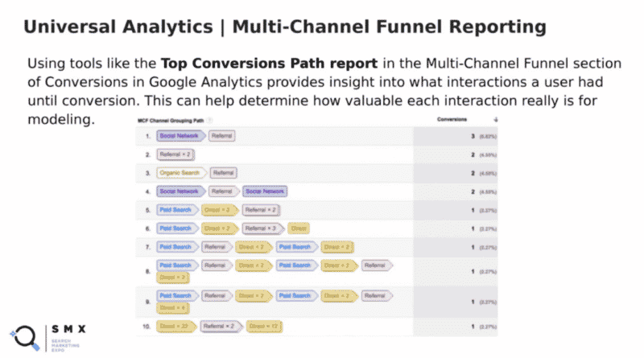Click the Organic Search chip in row 3
The height and width of the screenshot is (358, 644).
[x=182, y=173]
